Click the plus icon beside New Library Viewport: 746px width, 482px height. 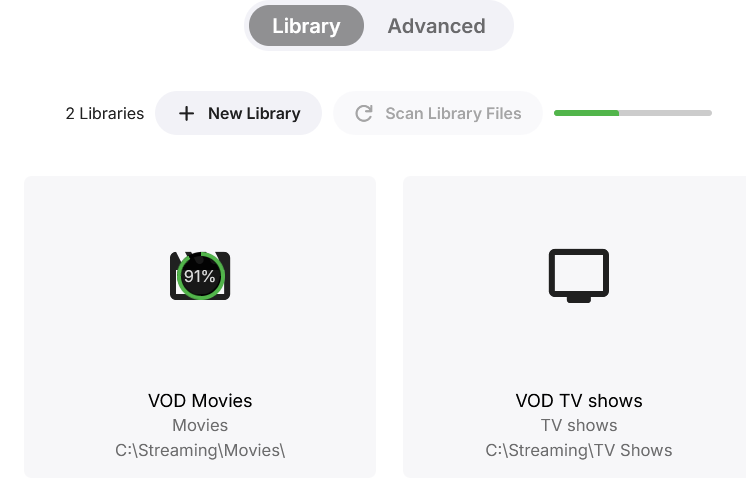tap(186, 113)
